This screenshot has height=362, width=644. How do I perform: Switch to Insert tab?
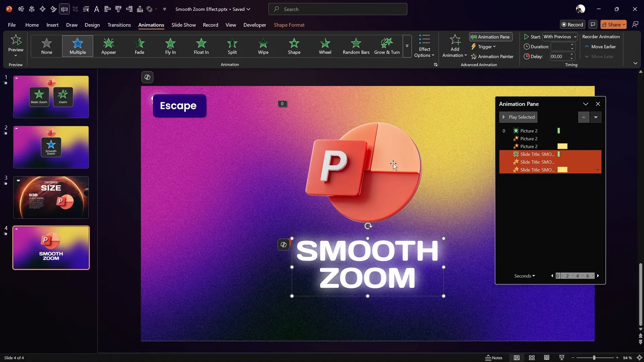point(52,25)
